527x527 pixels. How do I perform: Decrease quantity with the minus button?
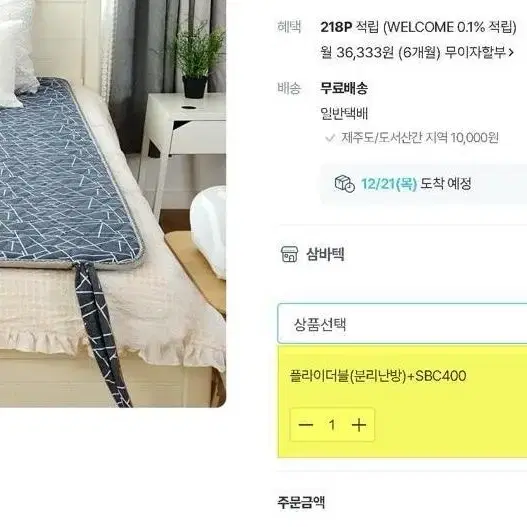click(x=306, y=425)
